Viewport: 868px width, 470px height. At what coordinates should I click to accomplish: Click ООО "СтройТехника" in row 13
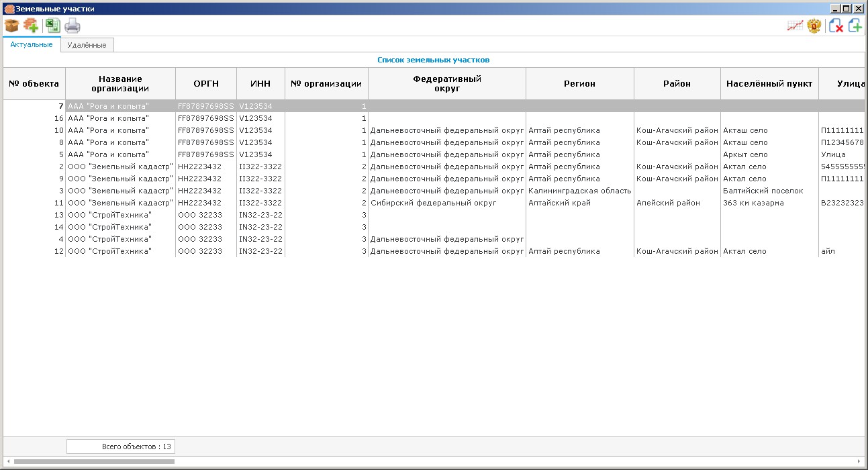click(120, 215)
